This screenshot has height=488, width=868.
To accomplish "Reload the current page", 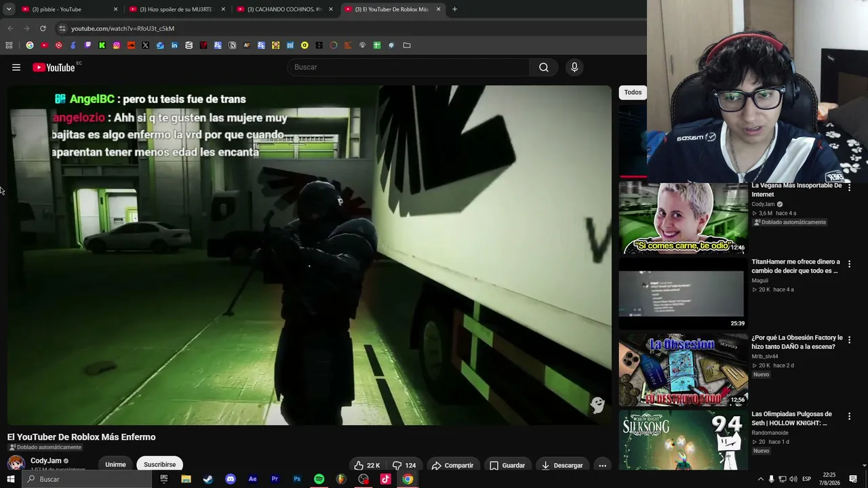I will (43, 28).
